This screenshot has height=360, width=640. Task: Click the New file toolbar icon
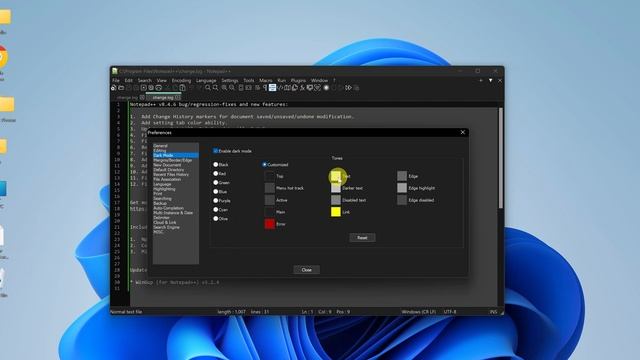(x=113, y=88)
